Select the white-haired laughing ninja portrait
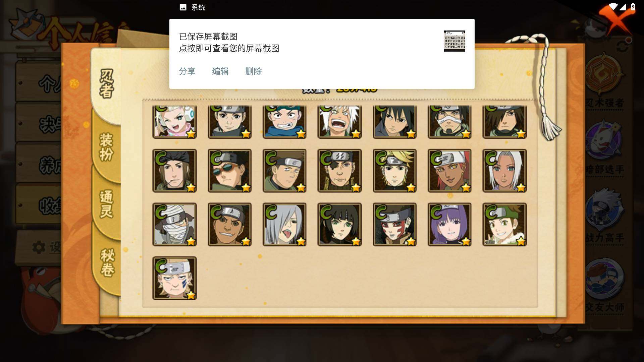 pos(339,122)
